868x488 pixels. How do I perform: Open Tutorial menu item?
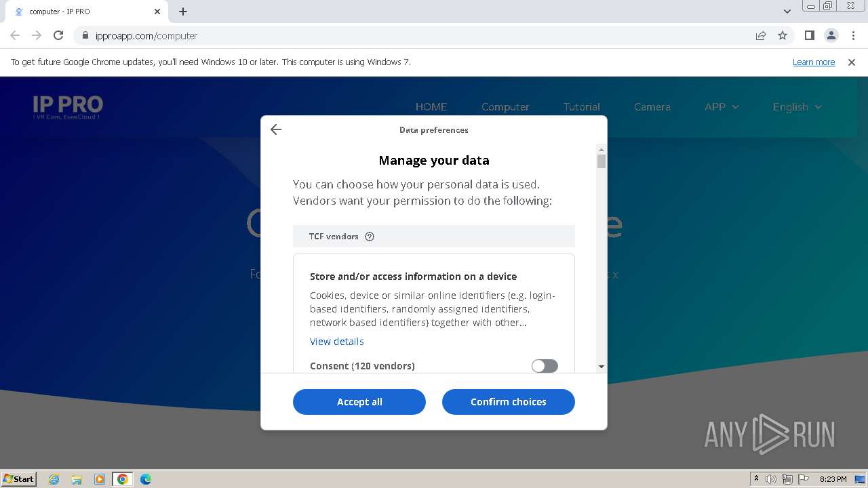[x=582, y=107]
